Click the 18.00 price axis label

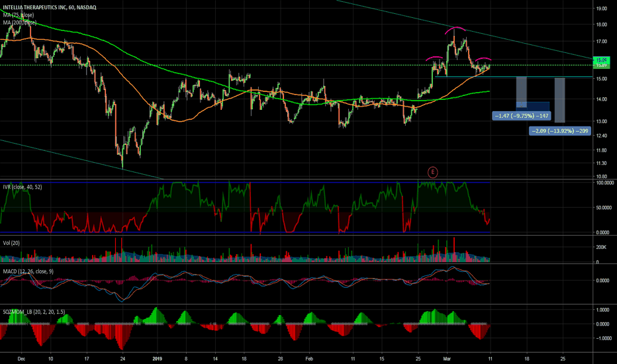coord(601,24)
